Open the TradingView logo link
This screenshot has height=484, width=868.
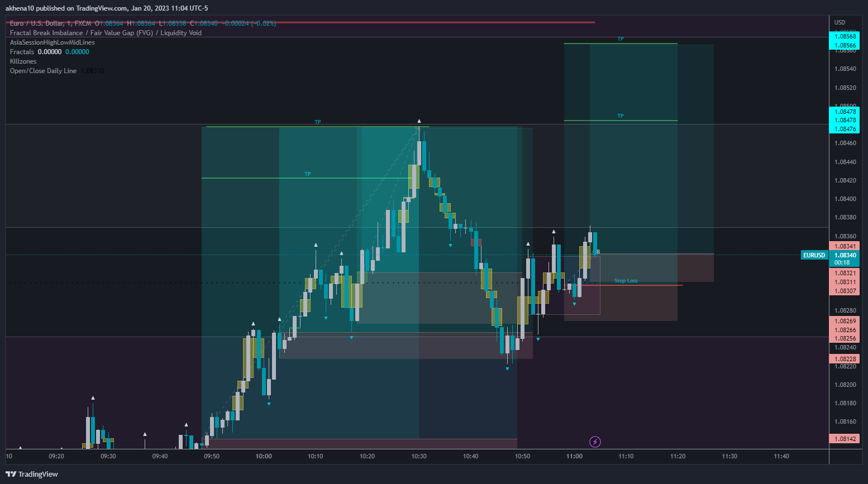click(x=32, y=474)
